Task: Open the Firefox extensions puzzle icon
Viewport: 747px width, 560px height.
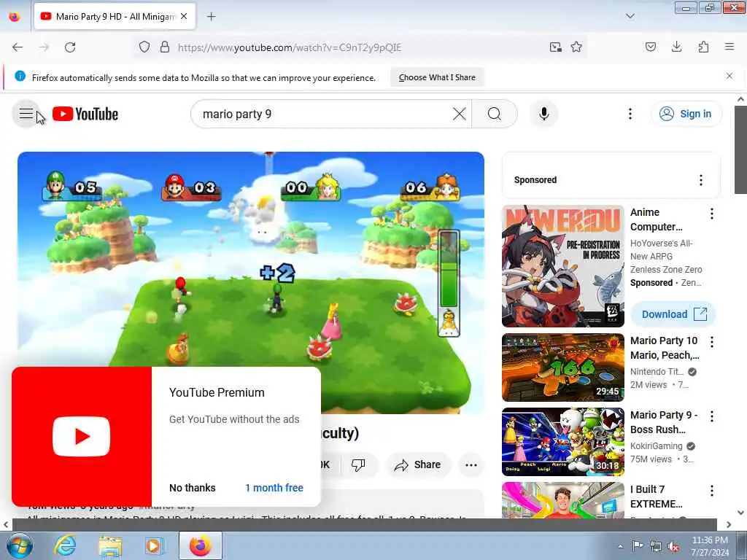Action: pos(703,47)
